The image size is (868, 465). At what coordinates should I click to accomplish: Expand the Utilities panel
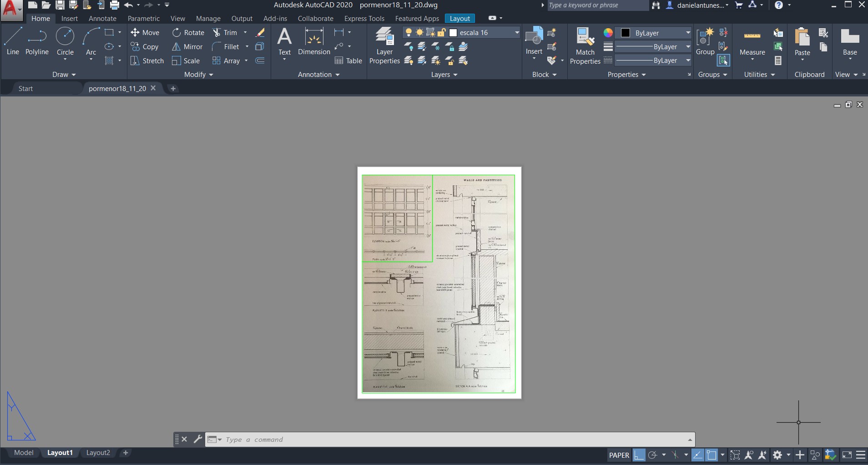(759, 74)
